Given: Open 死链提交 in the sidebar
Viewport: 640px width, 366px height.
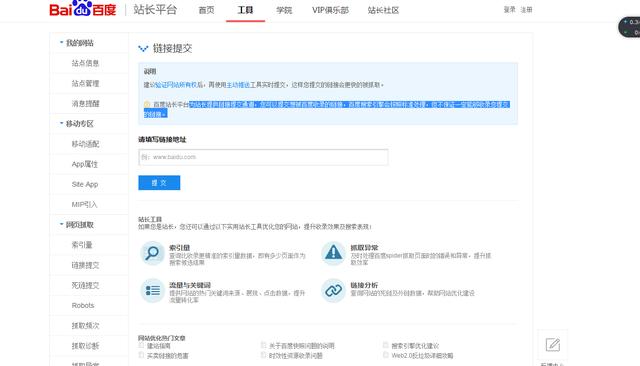Looking at the screenshot, I should point(85,285).
